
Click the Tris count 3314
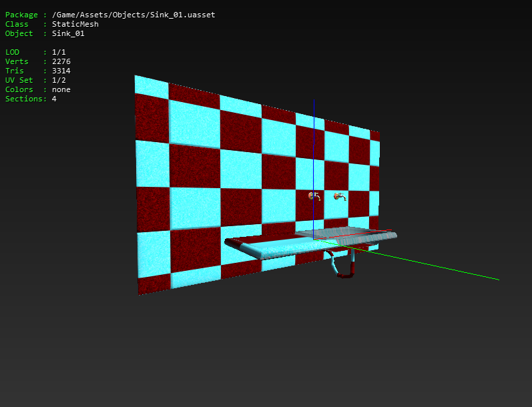click(x=61, y=71)
